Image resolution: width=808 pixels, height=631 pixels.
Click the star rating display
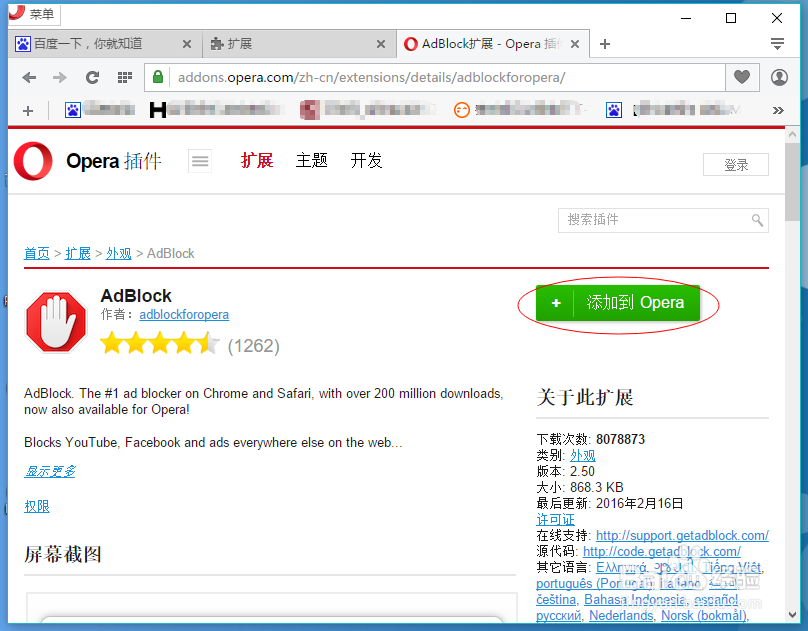pos(160,344)
